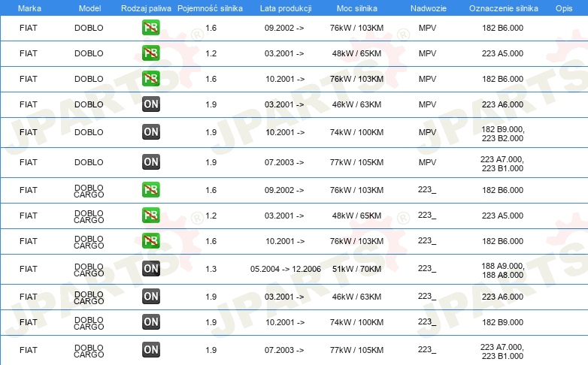Select the 223_ body cell in the 1.3 diesel row
Image resolution: width=588 pixels, height=365 pixels.
427,269
